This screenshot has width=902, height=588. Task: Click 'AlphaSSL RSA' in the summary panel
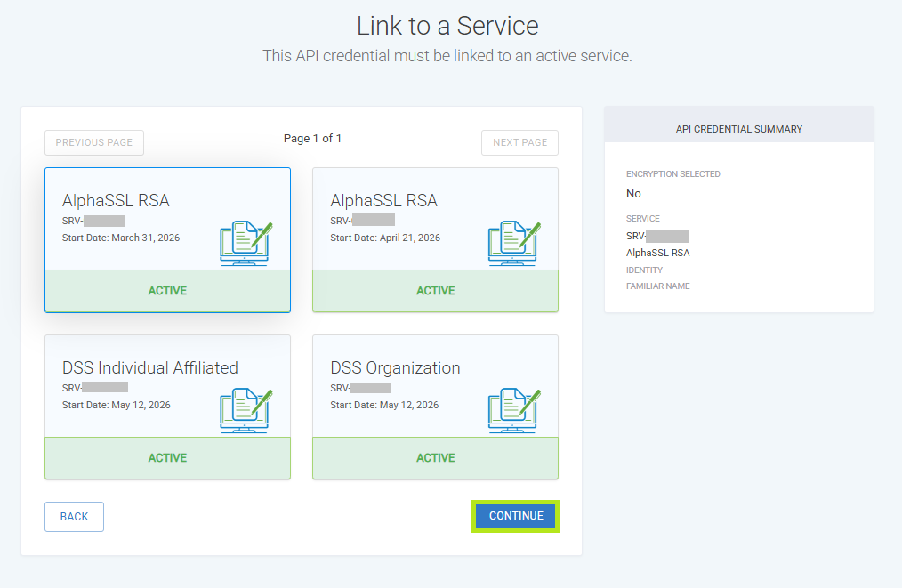point(657,253)
